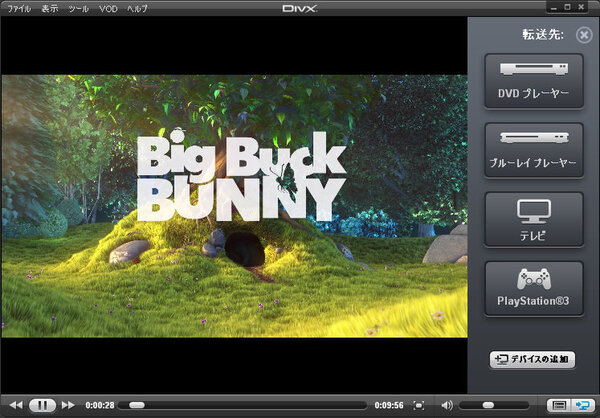Viewport: 600px width, 418px height.
Task: Toggle the transfer-to-device panel icon
Action: coord(583,405)
